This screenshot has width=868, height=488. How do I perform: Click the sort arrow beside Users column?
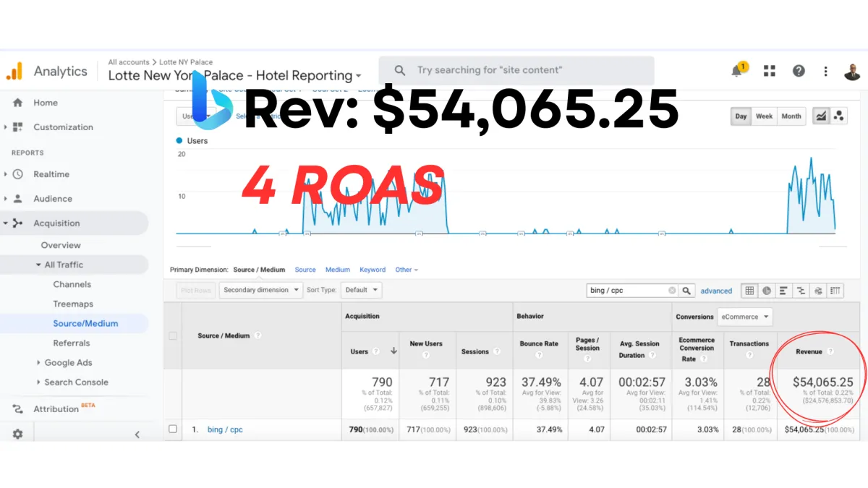(393, 351)
